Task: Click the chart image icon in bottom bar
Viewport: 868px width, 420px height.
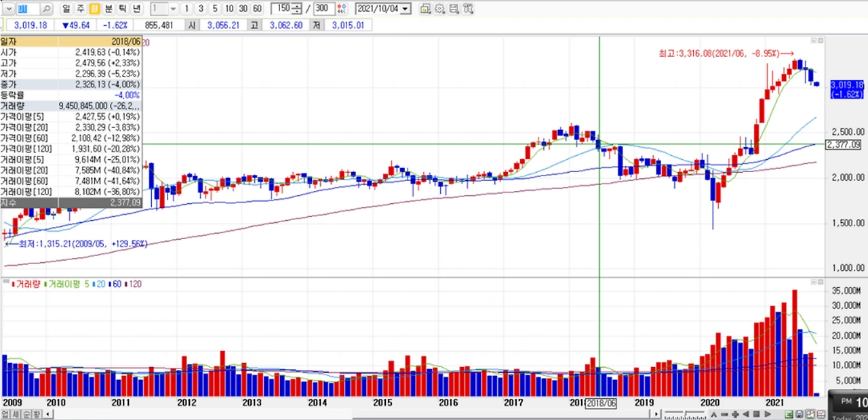Action: tap(810, 414)
